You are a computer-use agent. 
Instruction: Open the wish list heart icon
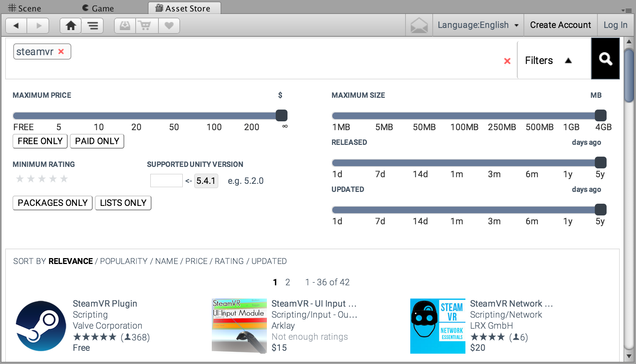169,26
